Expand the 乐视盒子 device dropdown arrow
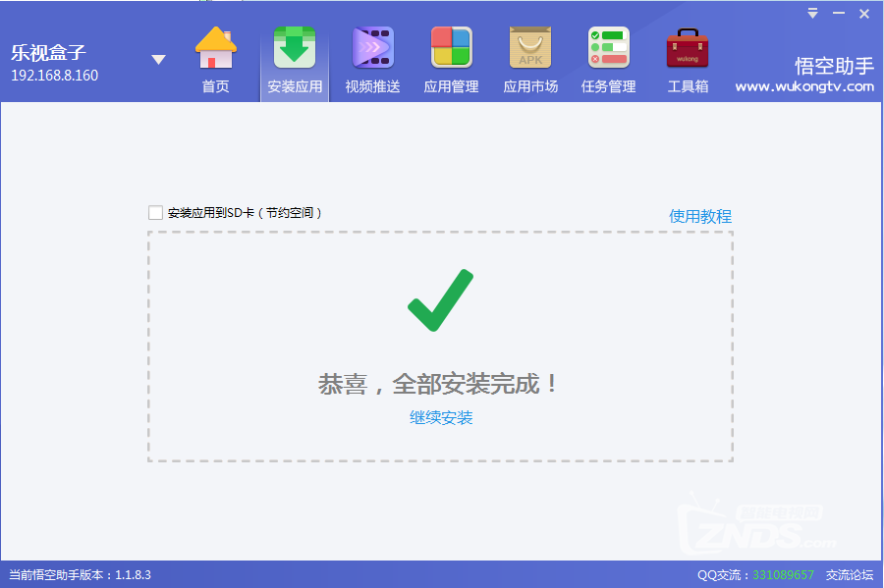The image size is (884, 588). click(x=159, y=59)
